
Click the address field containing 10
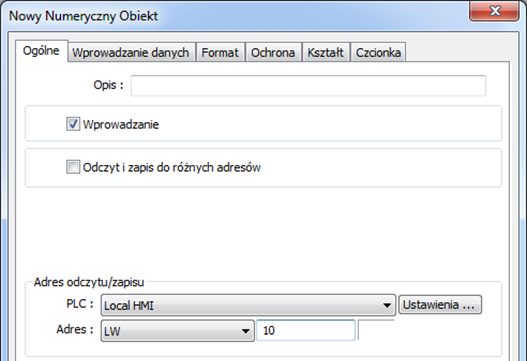306,330
